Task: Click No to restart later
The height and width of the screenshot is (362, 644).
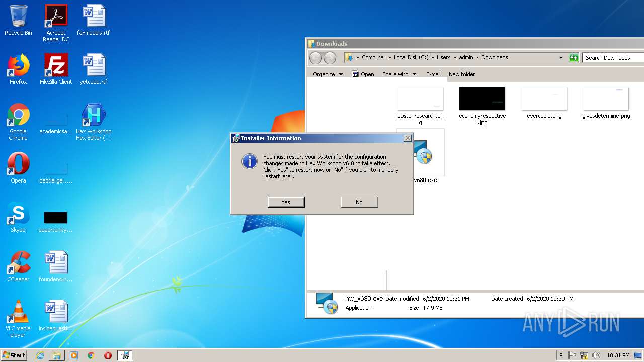Action: 359,202
